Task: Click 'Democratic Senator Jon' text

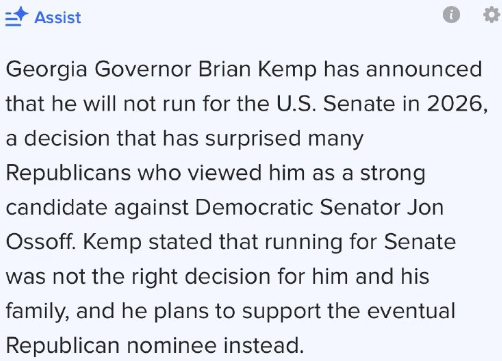Action: tap(319, 207)
